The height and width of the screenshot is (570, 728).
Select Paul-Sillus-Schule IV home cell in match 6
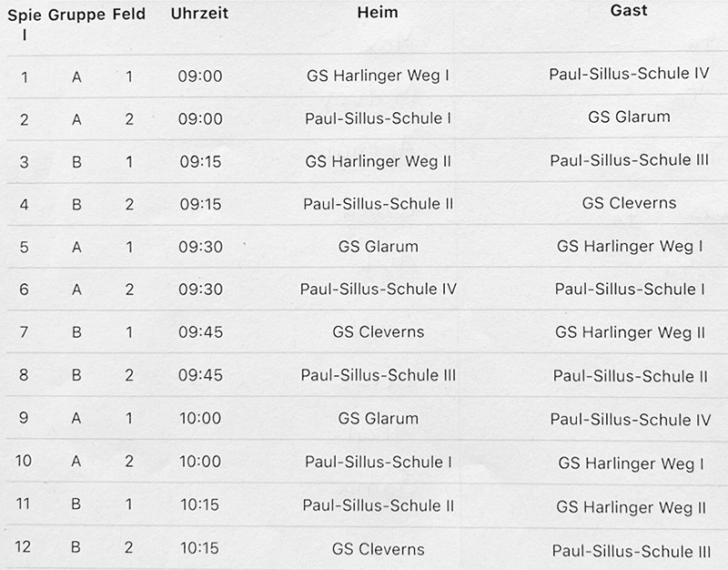pyautogui.click(x=378, y=290)
